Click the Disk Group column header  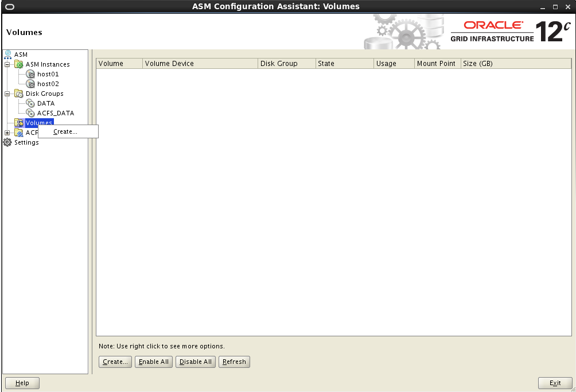[x=287, y=64]
